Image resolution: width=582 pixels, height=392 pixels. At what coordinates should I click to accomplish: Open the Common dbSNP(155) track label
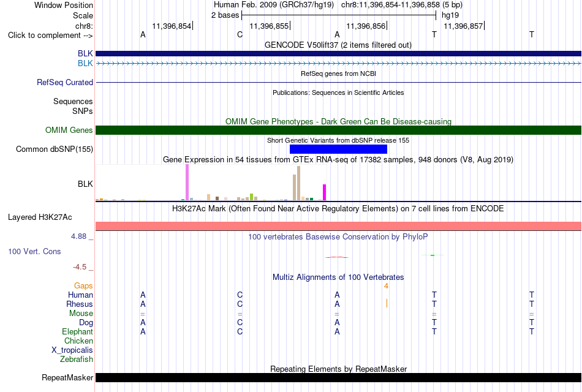point(54,149)
